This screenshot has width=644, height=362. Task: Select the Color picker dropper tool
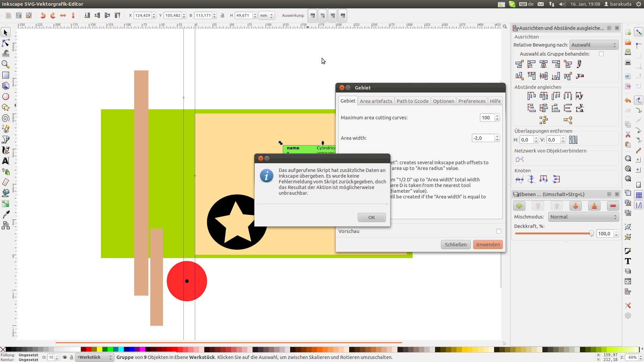(6, 215)
